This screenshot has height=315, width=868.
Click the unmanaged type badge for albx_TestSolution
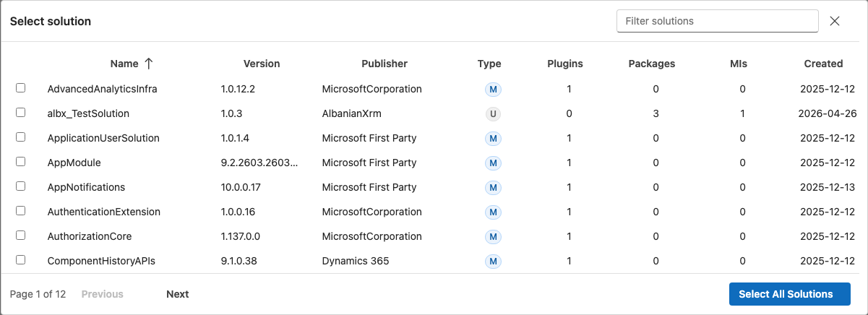pos(494,113)
